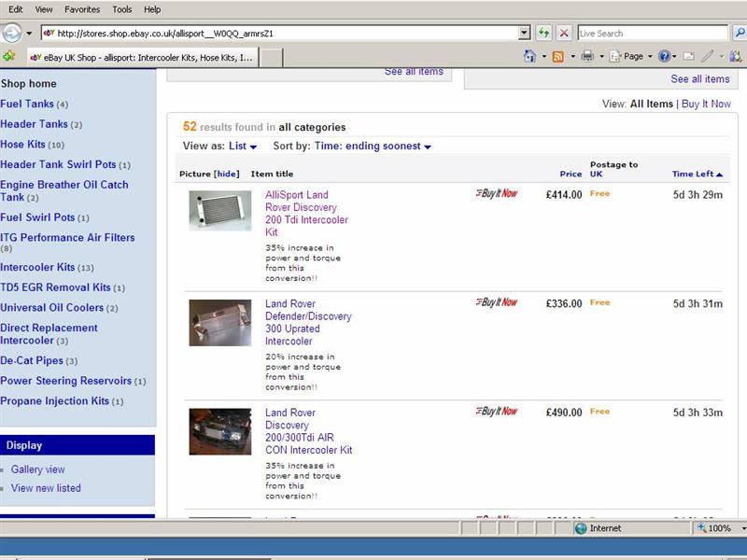The height and width of the screenshot is (560, 747).
Task: Click the RSS feeds toolbar icon
Action: point(557,56)
